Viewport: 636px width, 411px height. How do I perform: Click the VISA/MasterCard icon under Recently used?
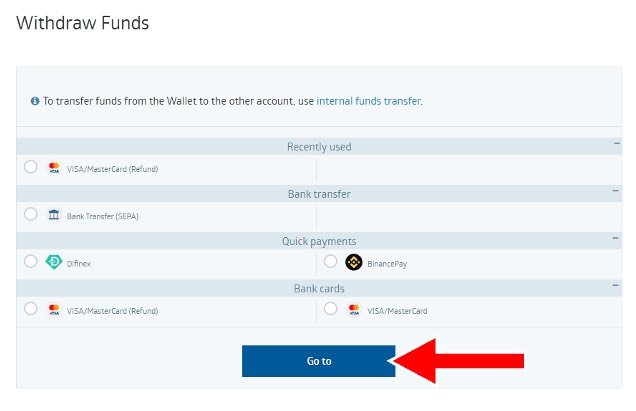point(54,168)
